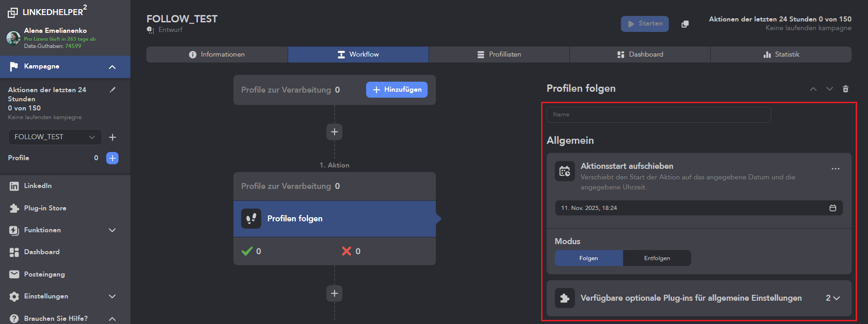The height and width of the screenshot is (324, 868).
Task: Add new campaign with plus beside FOLLOW_TEST
Action: (113, 137)
